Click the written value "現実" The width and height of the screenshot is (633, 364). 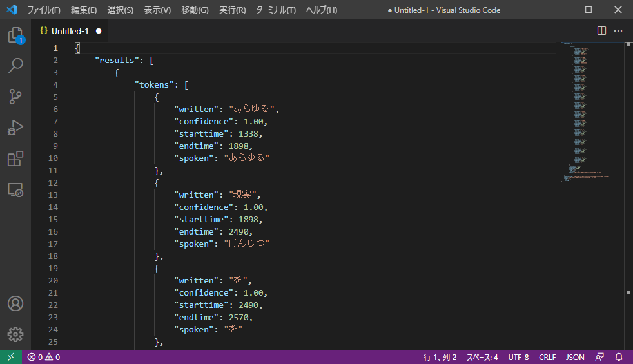click(x=242, y=195)
